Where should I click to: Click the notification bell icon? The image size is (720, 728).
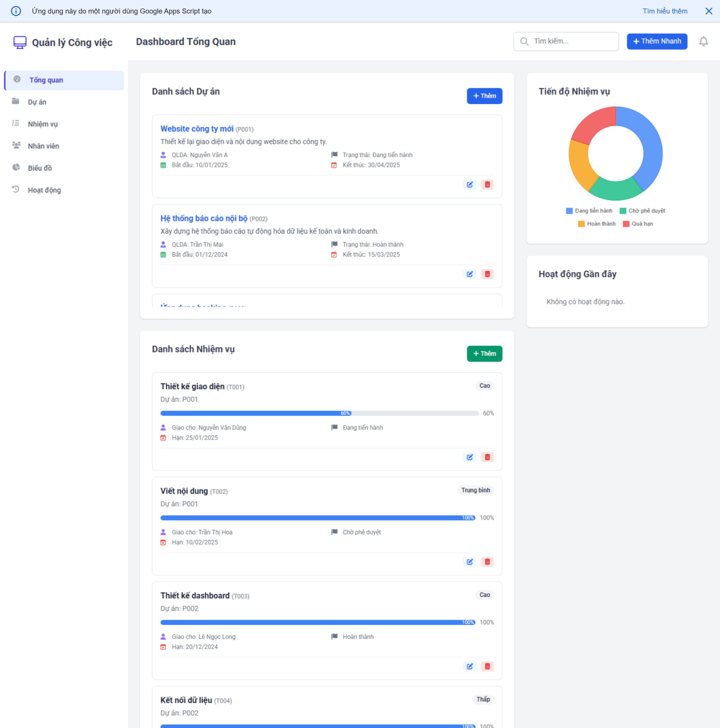(x=704, y=42)
